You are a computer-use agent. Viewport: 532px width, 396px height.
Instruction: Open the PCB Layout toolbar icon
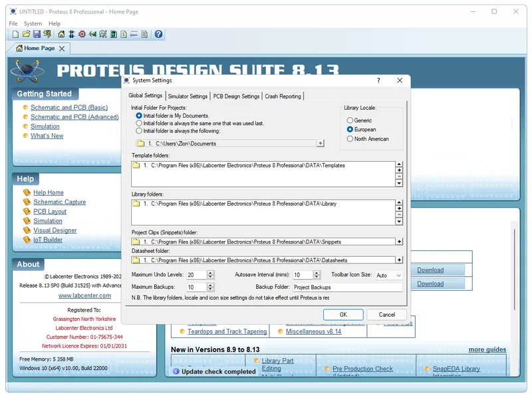[82, 34]
